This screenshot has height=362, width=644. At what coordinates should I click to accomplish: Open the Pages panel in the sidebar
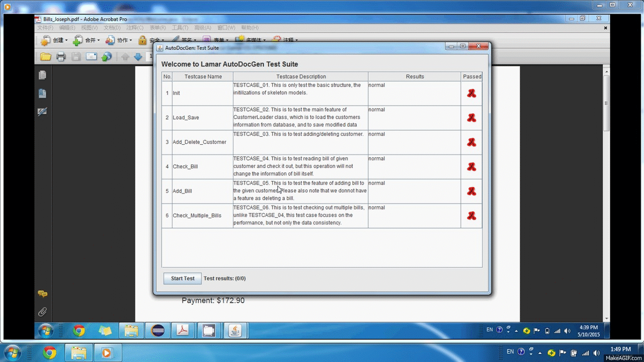coord(42,74)
